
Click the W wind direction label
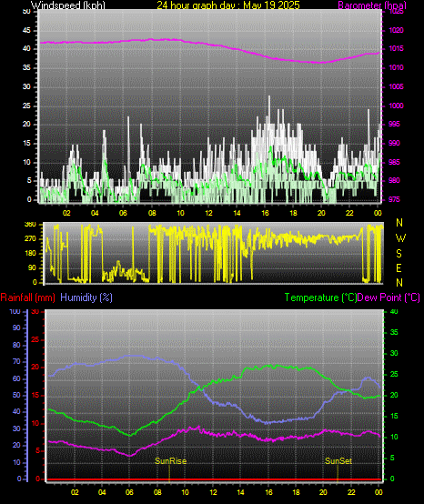point(400,238)
